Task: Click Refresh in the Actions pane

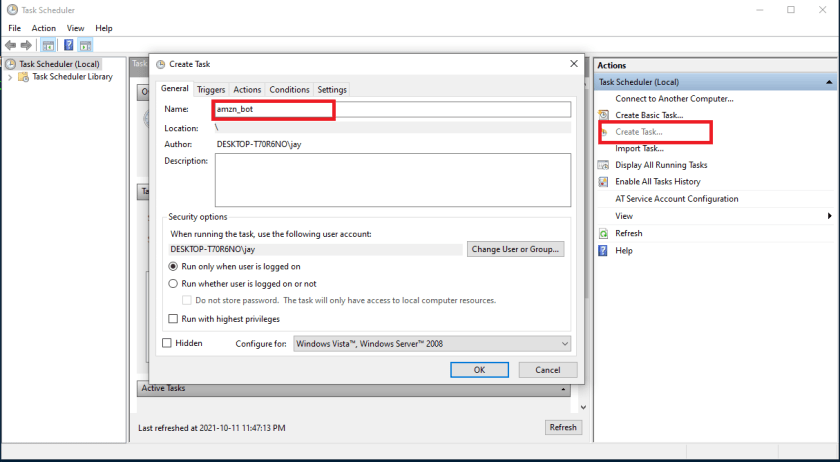Action: pyautogui.click(x=629, y=234)
